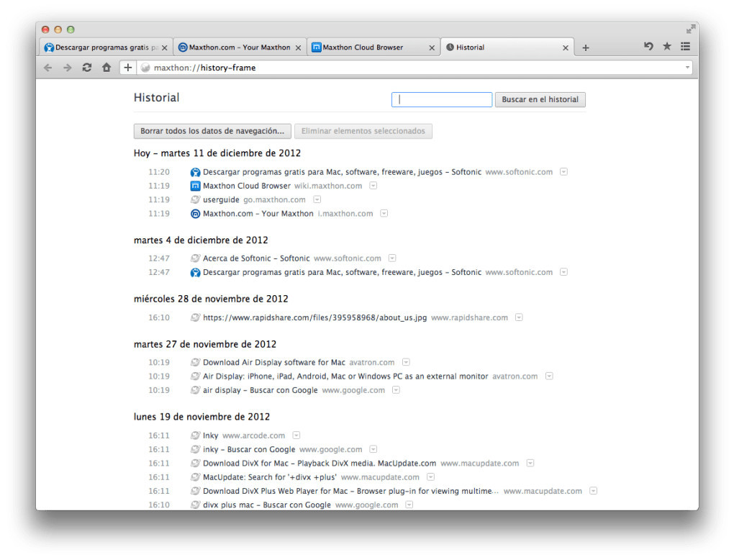Close the Maxthon Cloud Browser tab
This screenshot has width=734, height=560.
click(x=432, y=48)
